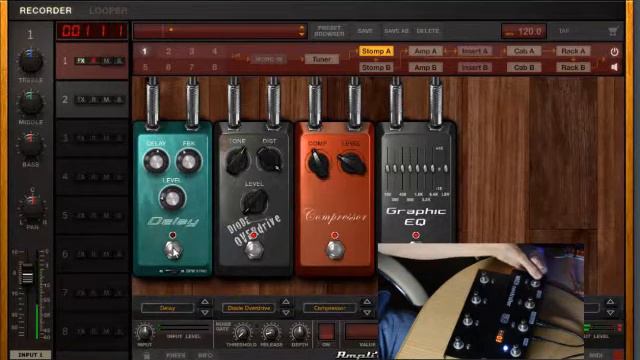Open the preset name dropdown
This screenshot has height=360, width=640.
pyautogui.click(x=220, y=31)
